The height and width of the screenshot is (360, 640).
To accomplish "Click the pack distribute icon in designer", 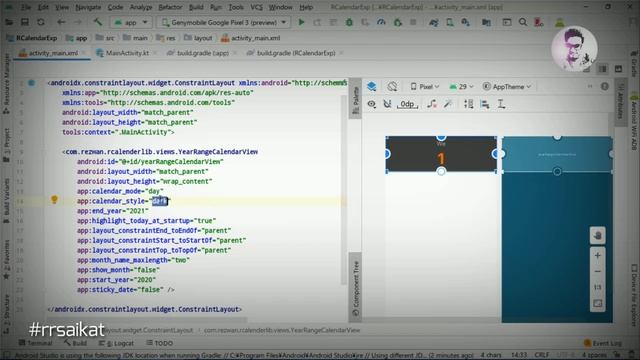I will pos(469,104).
